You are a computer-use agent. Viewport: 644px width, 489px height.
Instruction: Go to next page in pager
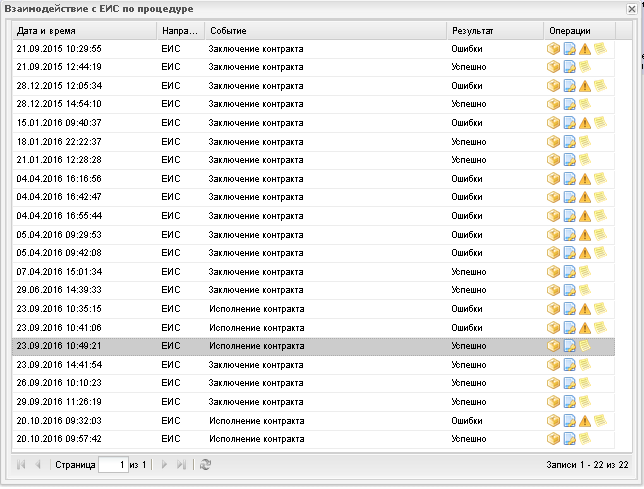coord(164,465)
